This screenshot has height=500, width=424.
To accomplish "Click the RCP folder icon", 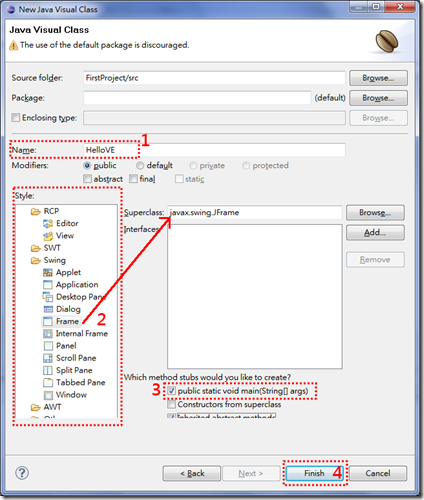I will point(35,212).
